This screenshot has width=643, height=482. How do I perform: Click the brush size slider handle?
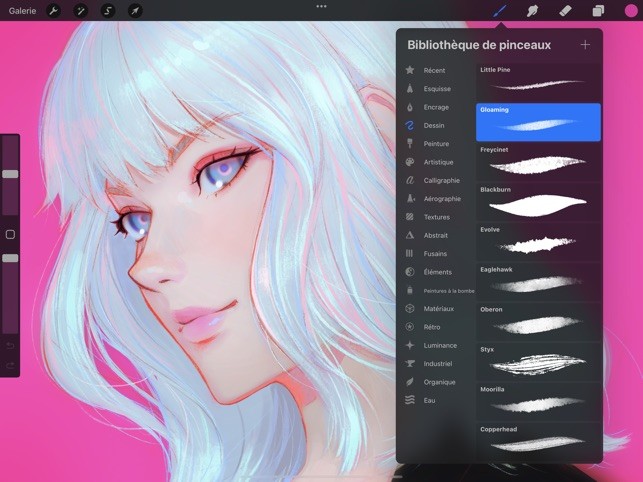tap(10, 174)
